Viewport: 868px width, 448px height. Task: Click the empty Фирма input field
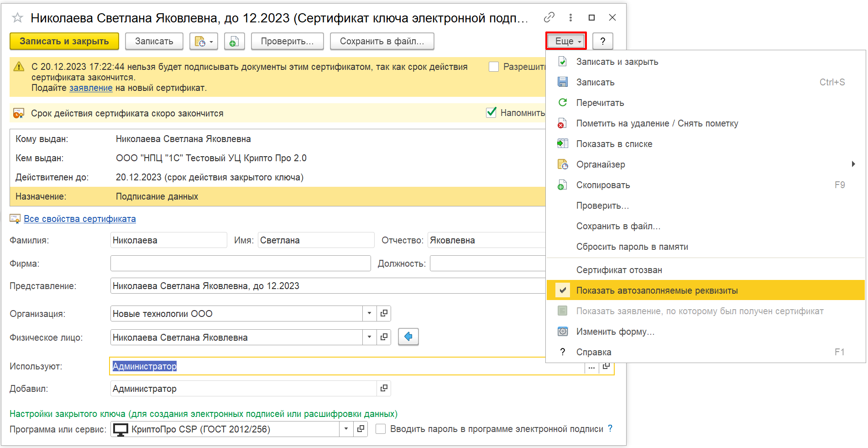click(x=241, y=264)
